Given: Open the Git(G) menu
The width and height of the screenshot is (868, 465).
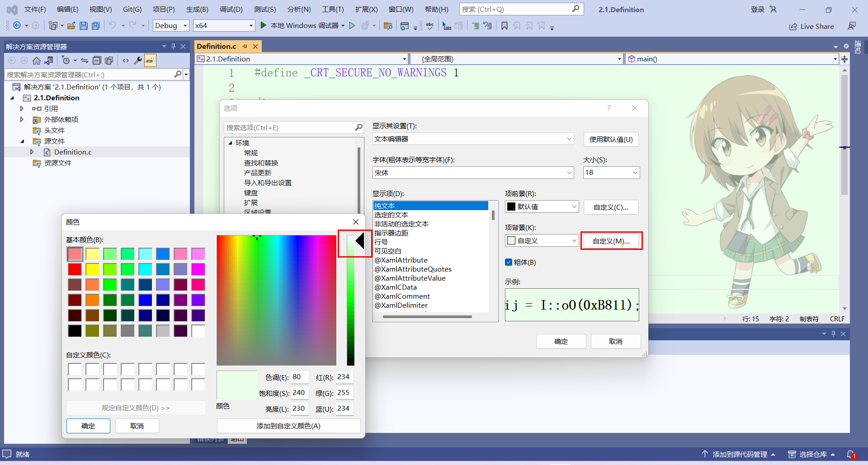Looking at the screenshot, I should pyautogui.click(x=132, y=9).
